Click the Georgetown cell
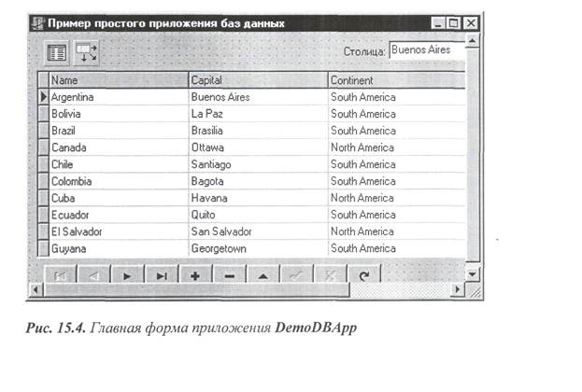This screenshot has height=392, width=582. tap(259, 248)
